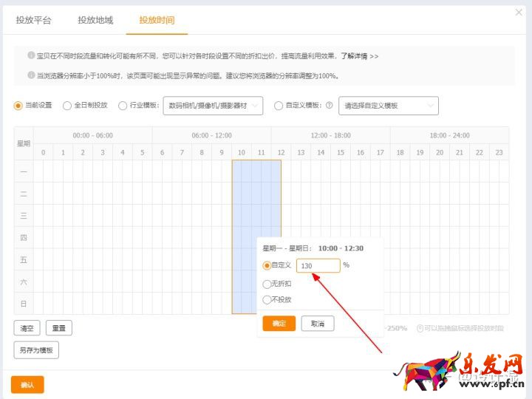
Task: Click the location pin icon near the drag hint
Action: [420, 328]
